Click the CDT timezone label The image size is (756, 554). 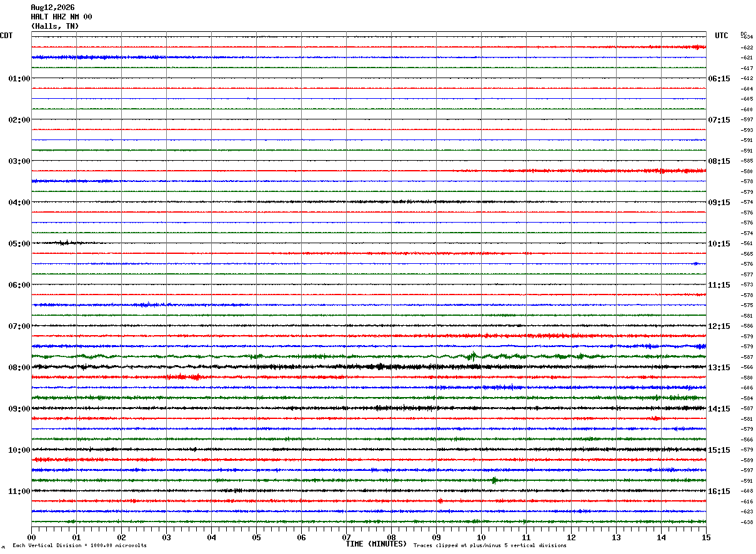[x=6, y=36]
